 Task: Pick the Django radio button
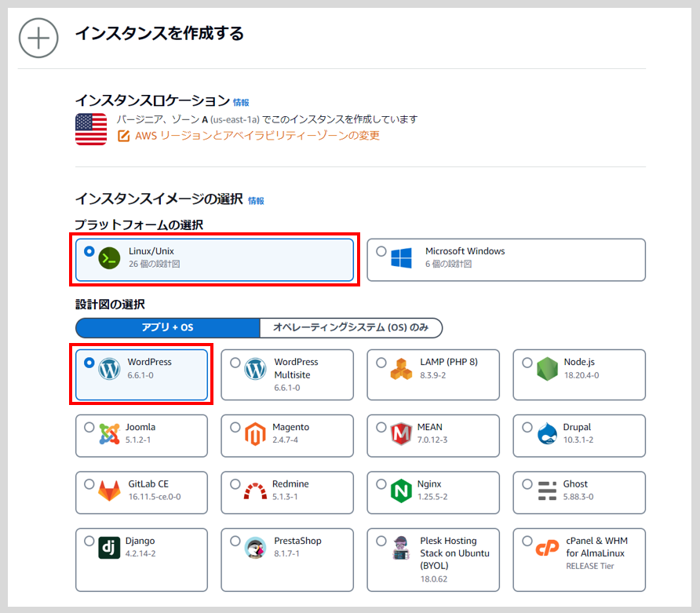pyautogui.click(x=89, y=541)
